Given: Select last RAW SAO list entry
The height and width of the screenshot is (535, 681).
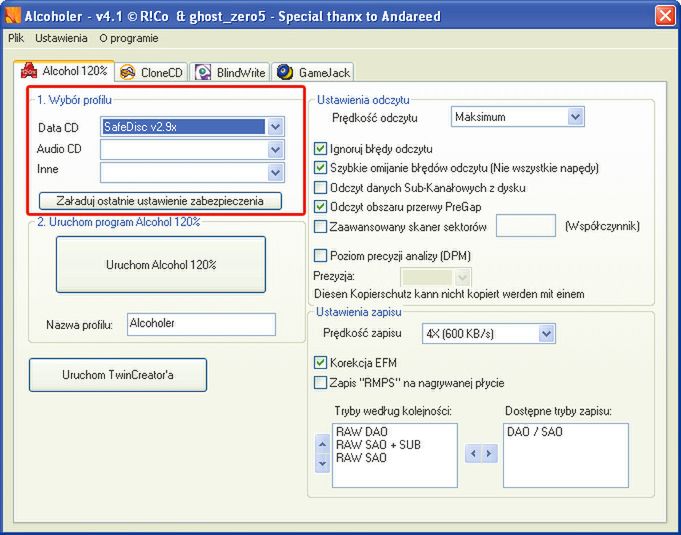Looking at the screenshot, I should (361, 458).
